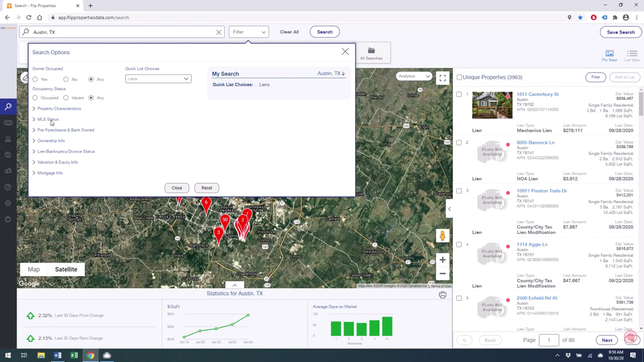
Task: Switch to Pic View icon
Action: coord(609,53)
